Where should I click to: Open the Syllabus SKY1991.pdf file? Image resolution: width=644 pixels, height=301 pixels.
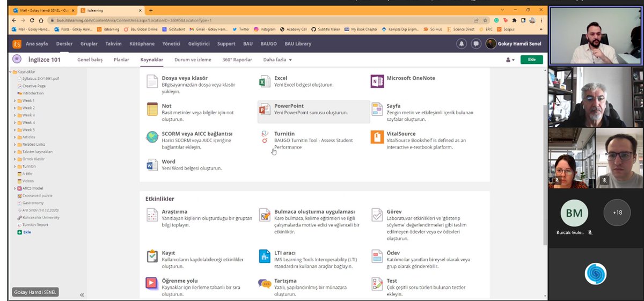tap(39, 79)
